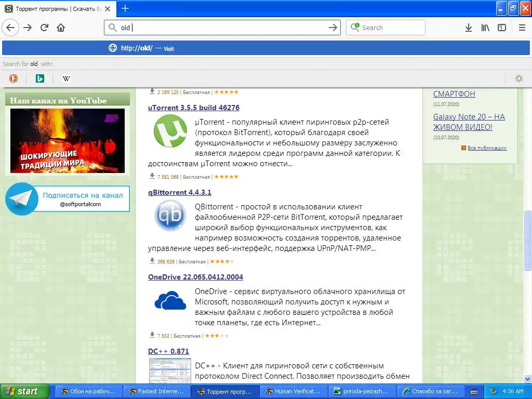Close the Торрент программы tab
The width and height of the screenshot is (532, 399).
coord(108,9)
